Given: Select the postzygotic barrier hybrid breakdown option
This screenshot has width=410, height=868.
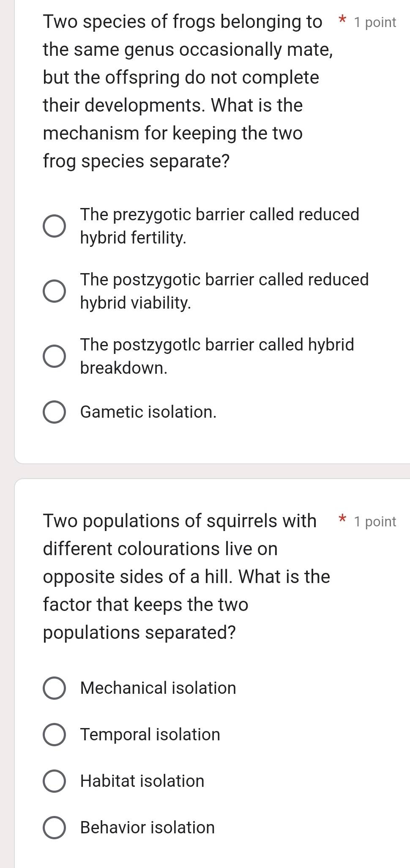Looking at the screenshot, I should [54, 356].
